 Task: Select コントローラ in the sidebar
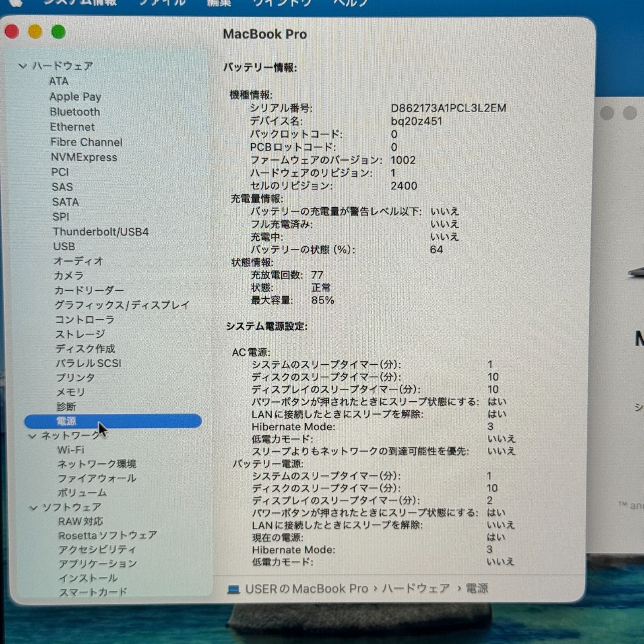click(85, 320)
